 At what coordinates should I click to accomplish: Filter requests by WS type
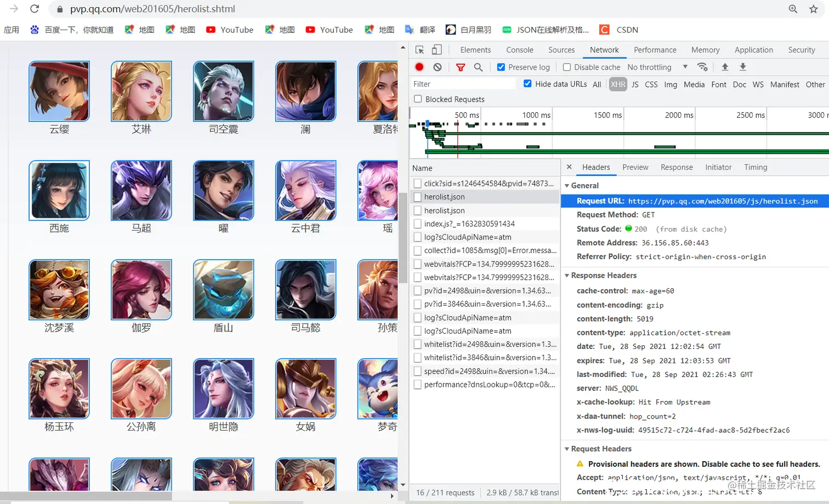click(758, 84)
